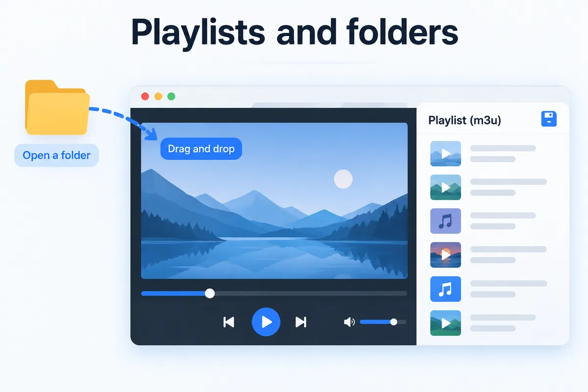Play the last playlist video thumbnail
The width and height of the screenshot is (588, 392).
445,323
